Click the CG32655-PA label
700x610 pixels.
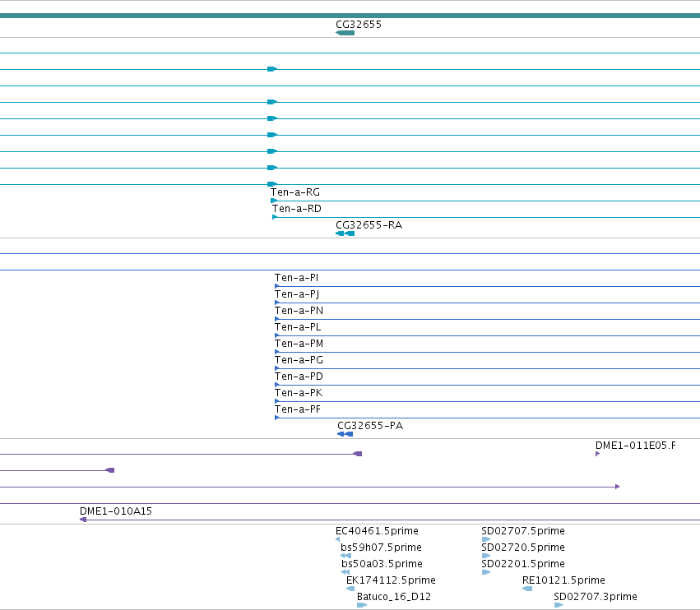point(370,426)
